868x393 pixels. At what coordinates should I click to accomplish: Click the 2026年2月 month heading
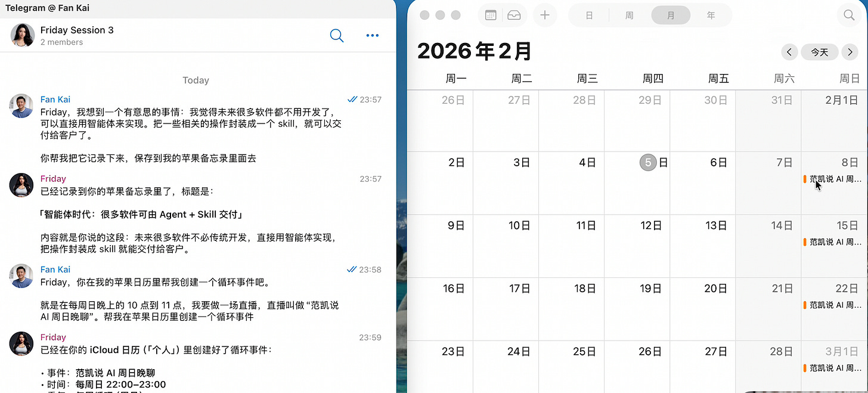[x=475, y=51]
